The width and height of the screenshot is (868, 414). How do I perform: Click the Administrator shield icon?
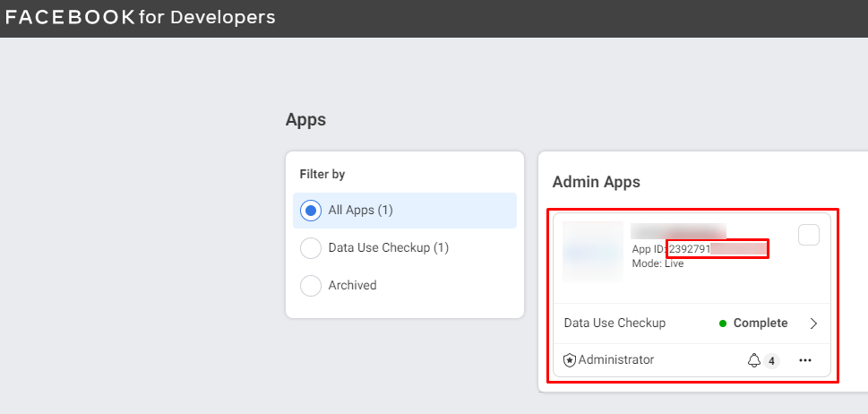pyautogui.click(x=570, y=361)
